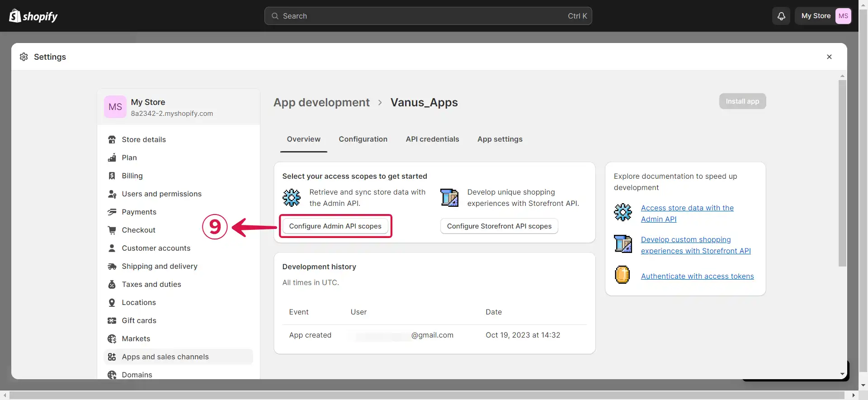Select Apps and sales channels
The width and height of the screenshot is (868, 400).
(179, 357)
